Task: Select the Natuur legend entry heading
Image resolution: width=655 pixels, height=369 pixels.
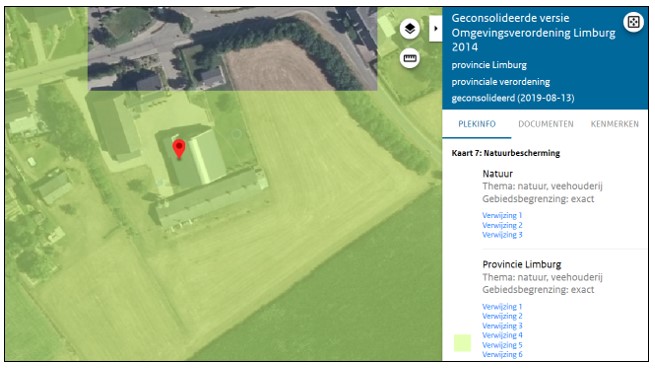Action: tap(497, 173)
